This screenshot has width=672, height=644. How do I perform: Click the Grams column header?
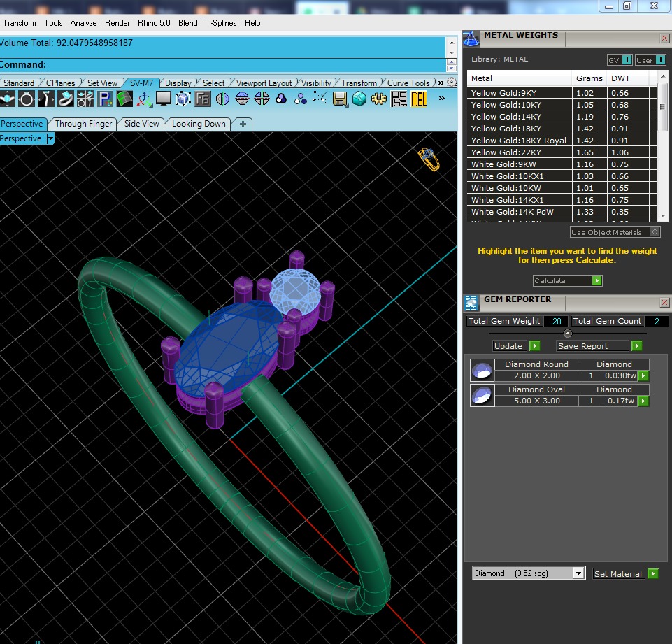tap(589, 78)
